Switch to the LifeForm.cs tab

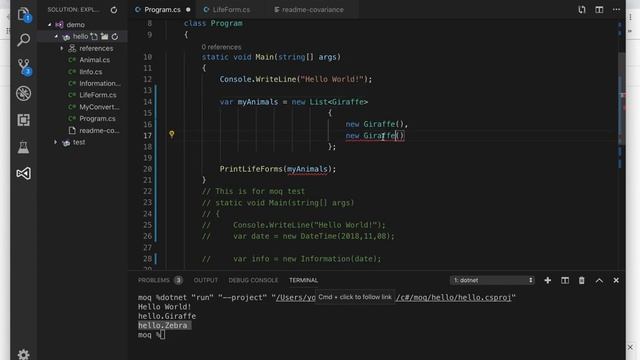click(x=231, y=9)
